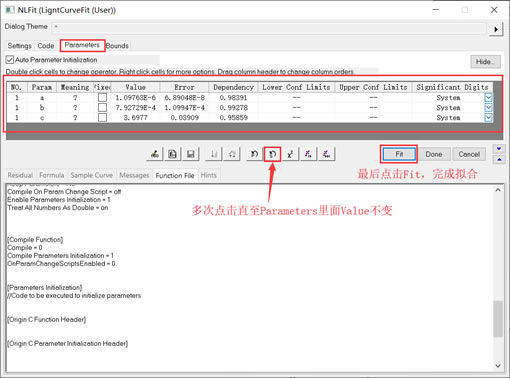Check the Fixed box for parameter a
This screenshot has width=510, height=378.
(x=103, y=97)
